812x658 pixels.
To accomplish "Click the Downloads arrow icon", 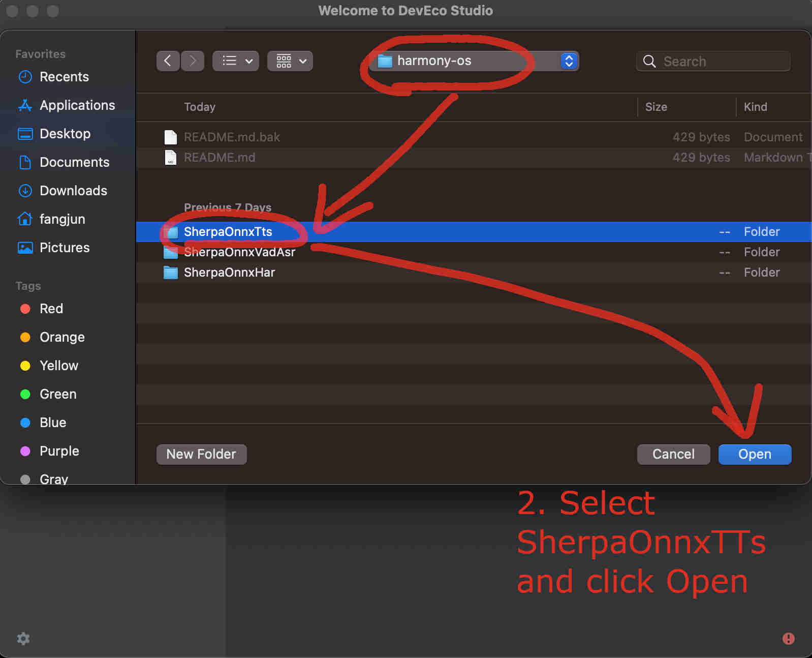I will tap(25, 191).
